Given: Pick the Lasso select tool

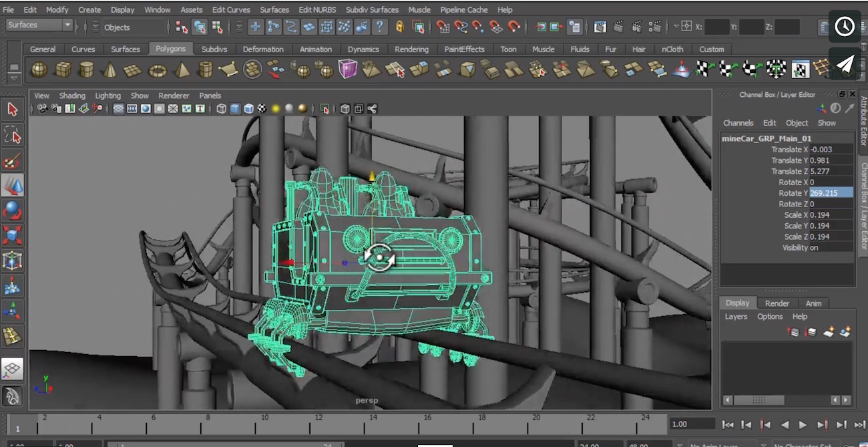Looking at the screenshot, I should 13,135.
